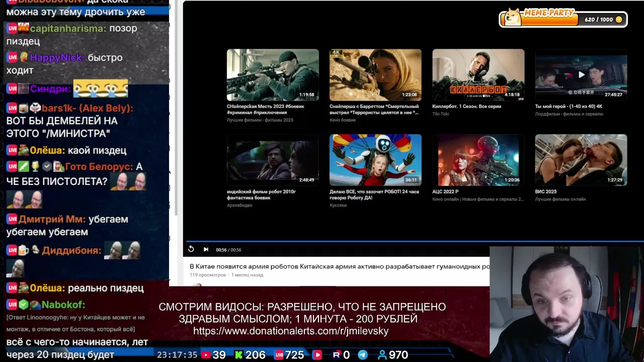
Task: Open the АЦС 2022 Р thumbnail
Action: pyautogui.click(x=478, y=160)
